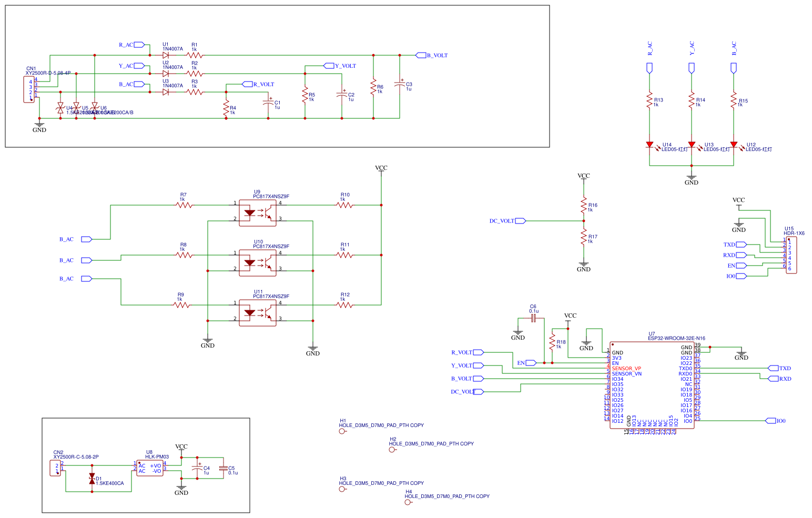Image resolution: width=812 pixels, height=518 pixels.
Task: Select the U9 PC817 optocoupler symbol
Action: pyautogui.click(x=258, y=213)
